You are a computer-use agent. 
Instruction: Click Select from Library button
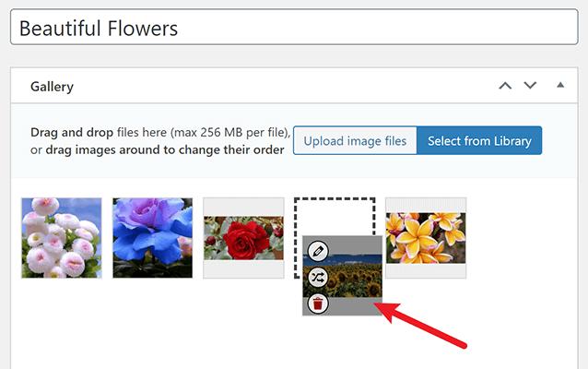[479, 140]
